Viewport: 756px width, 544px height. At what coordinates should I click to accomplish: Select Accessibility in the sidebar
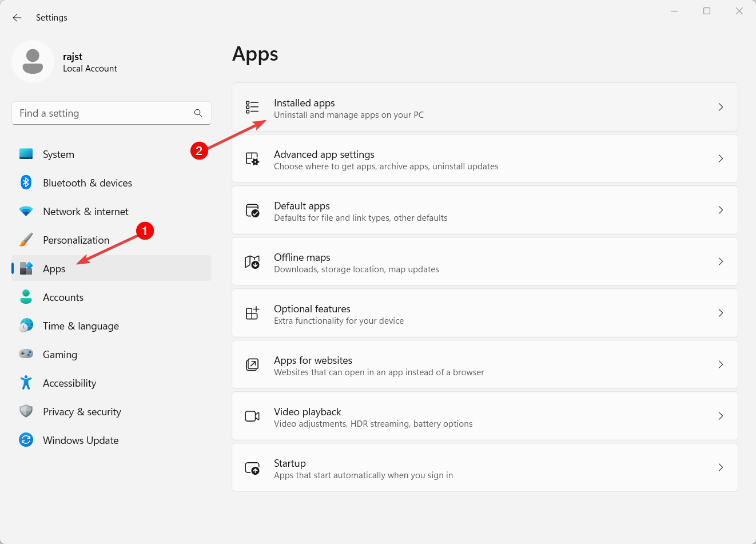[69, 383]
